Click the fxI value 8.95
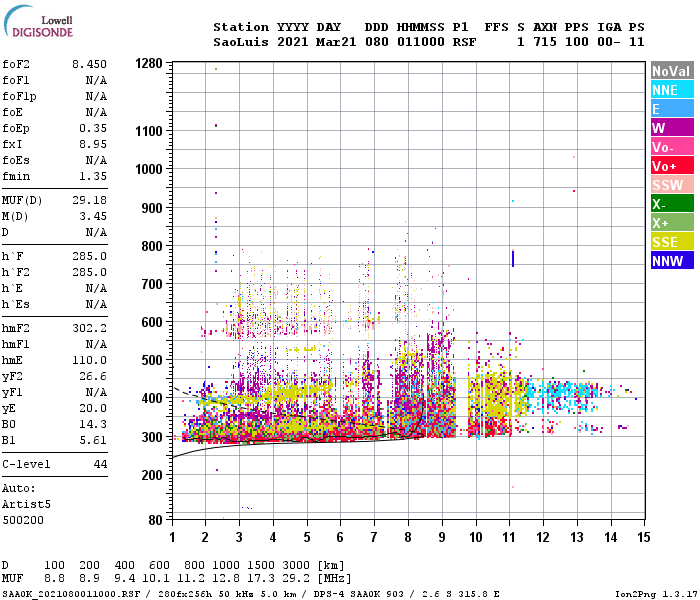 [93, 144]
